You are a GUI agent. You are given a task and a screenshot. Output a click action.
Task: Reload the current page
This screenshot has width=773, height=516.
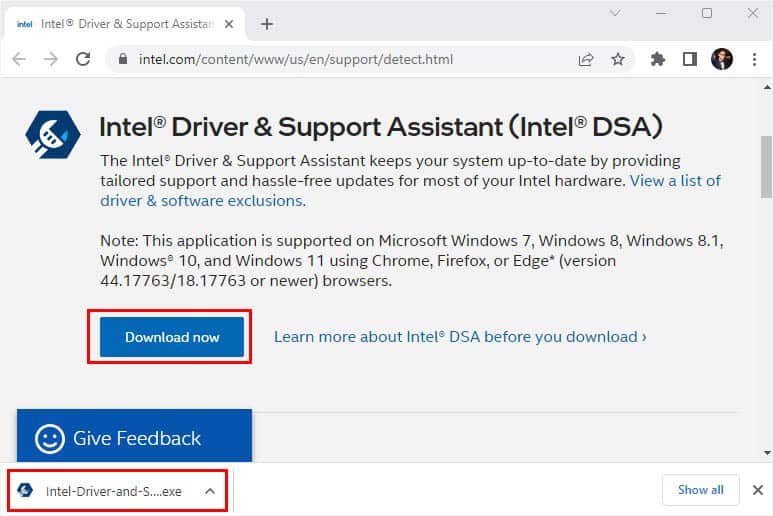[83, 59]
